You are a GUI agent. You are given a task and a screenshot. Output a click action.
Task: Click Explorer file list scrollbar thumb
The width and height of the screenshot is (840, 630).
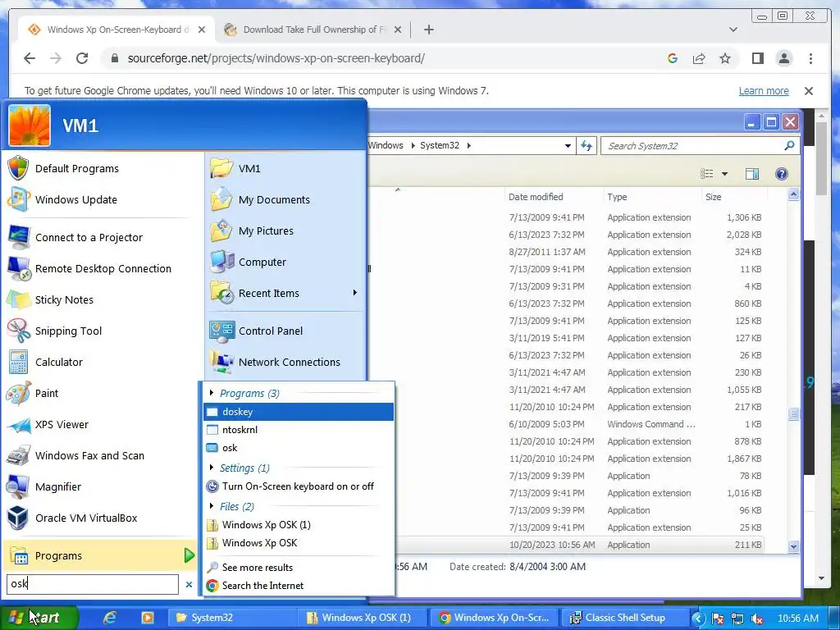[x=793, y=413]
